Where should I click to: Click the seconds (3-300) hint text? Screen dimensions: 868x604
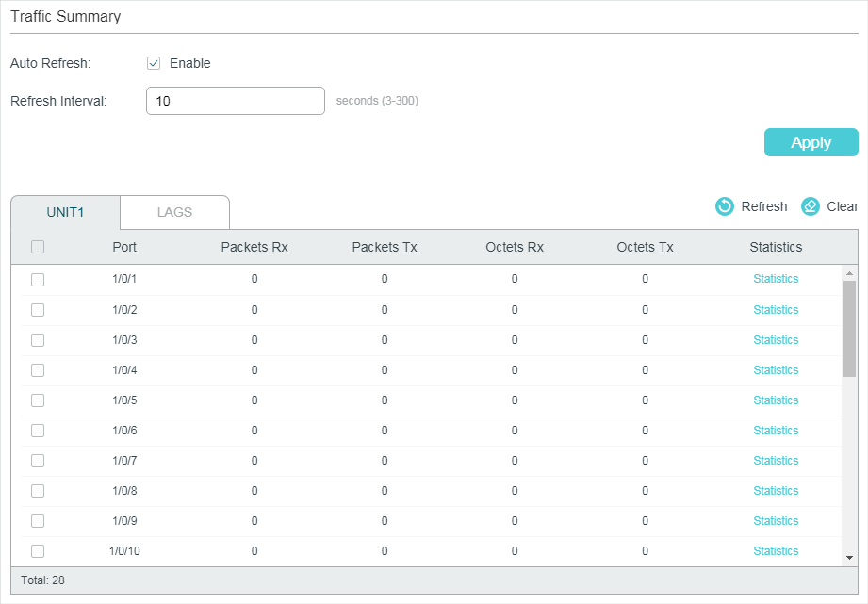[x=377, y=101]
